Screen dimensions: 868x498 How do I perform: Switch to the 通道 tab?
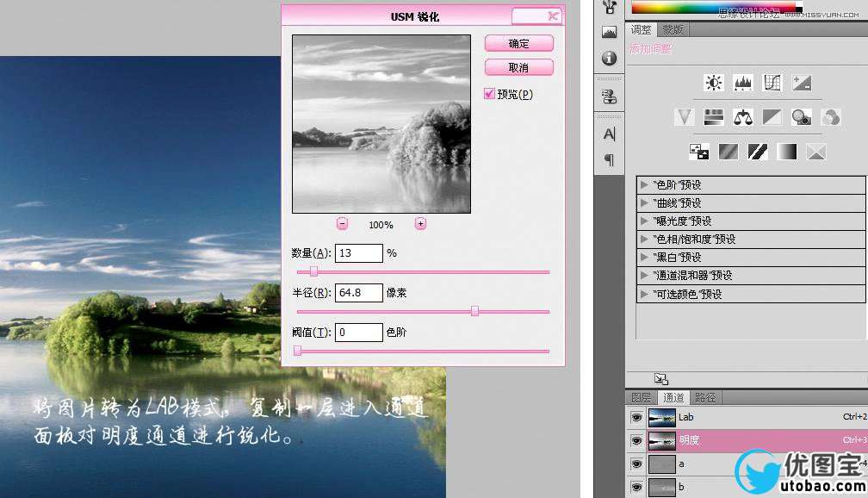[673, 397]
